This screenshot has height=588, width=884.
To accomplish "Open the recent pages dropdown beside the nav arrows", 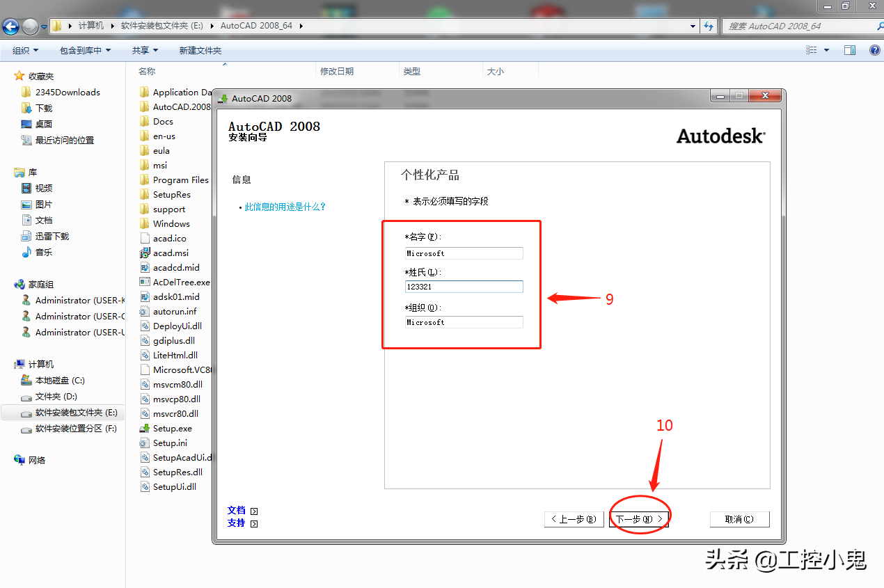I will (x=45, y=26).
